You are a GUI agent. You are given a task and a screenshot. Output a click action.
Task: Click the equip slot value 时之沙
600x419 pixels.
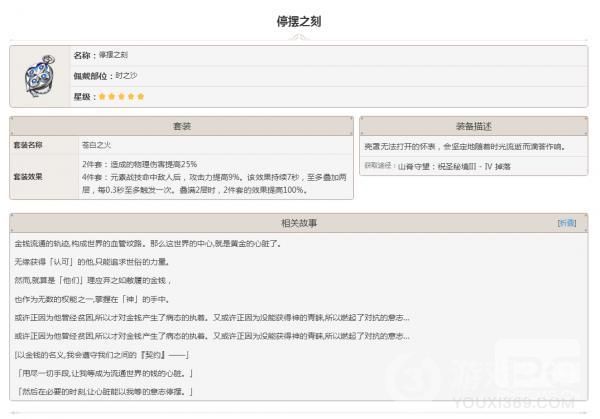(x=126, y=76)
